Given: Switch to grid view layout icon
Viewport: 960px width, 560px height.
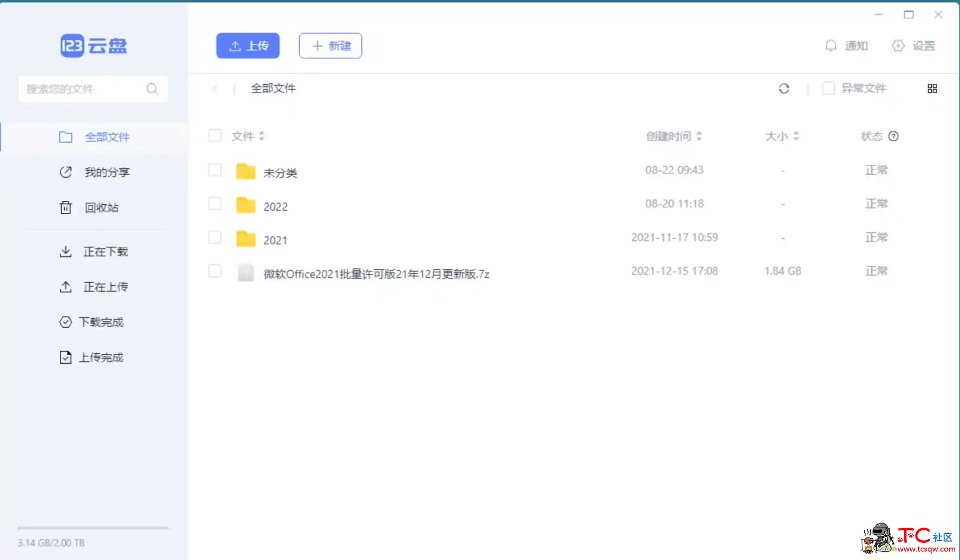Looking at the screenshot, I should pyautogui.click(x=932, y=89).
